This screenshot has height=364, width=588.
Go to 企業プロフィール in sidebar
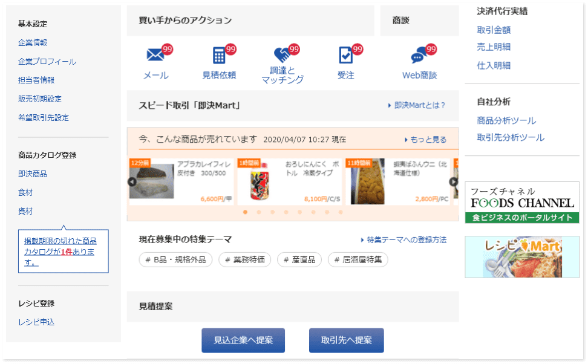[x=47, y=62]
